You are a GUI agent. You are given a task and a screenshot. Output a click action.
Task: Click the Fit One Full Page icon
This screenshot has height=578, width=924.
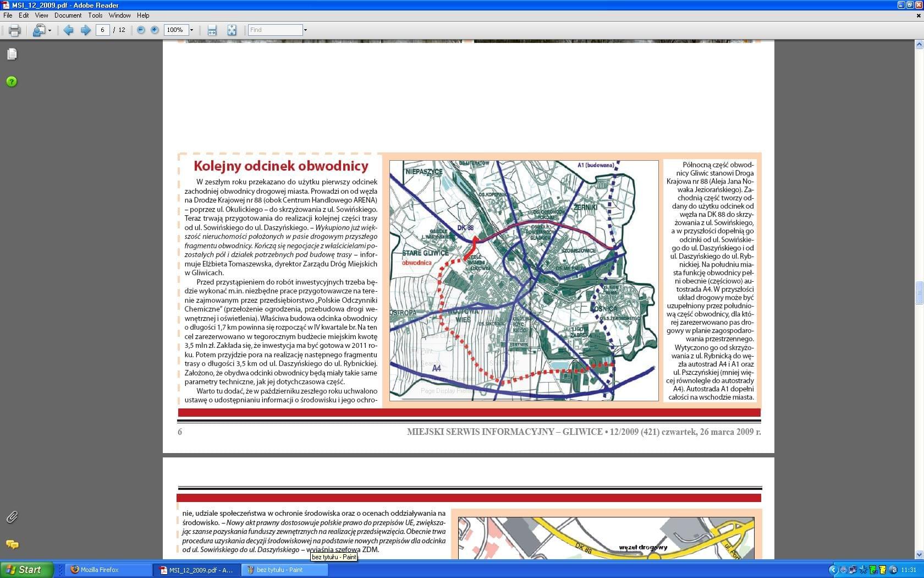tap(232, 30)
